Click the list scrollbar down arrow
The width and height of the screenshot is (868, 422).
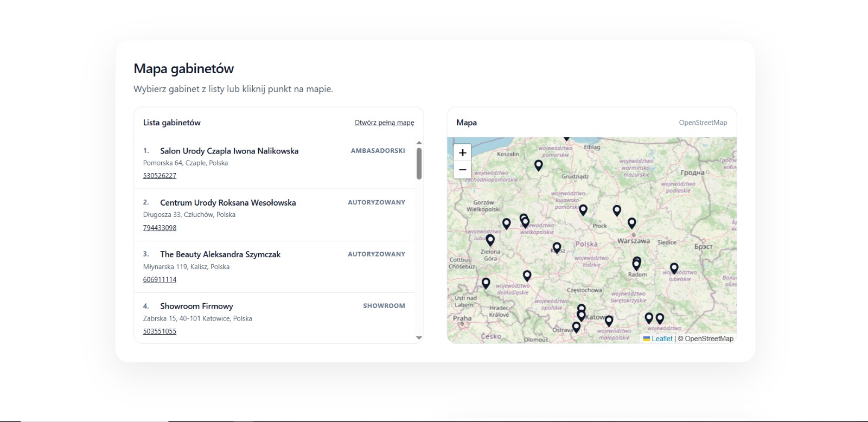click(419, 338)
